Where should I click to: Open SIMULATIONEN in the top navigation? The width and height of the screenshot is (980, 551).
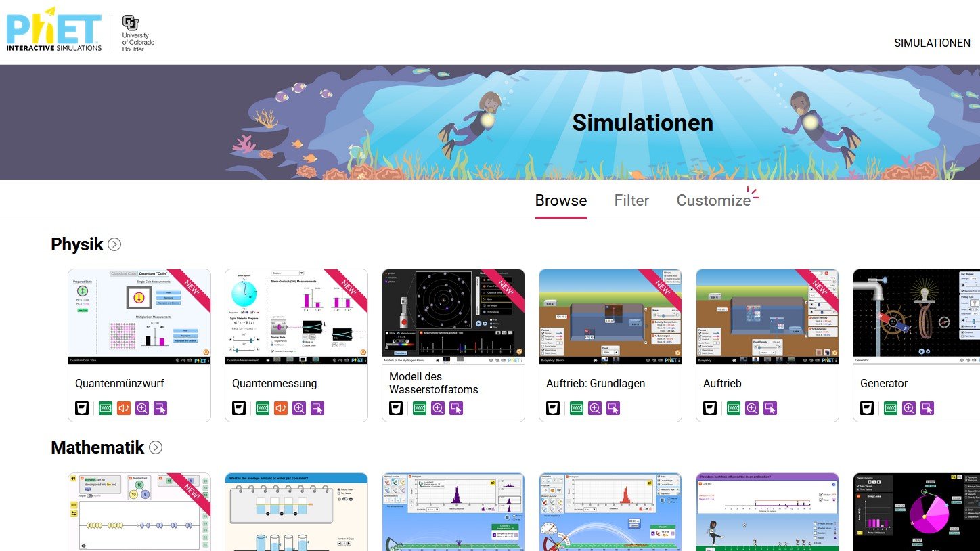932,43
